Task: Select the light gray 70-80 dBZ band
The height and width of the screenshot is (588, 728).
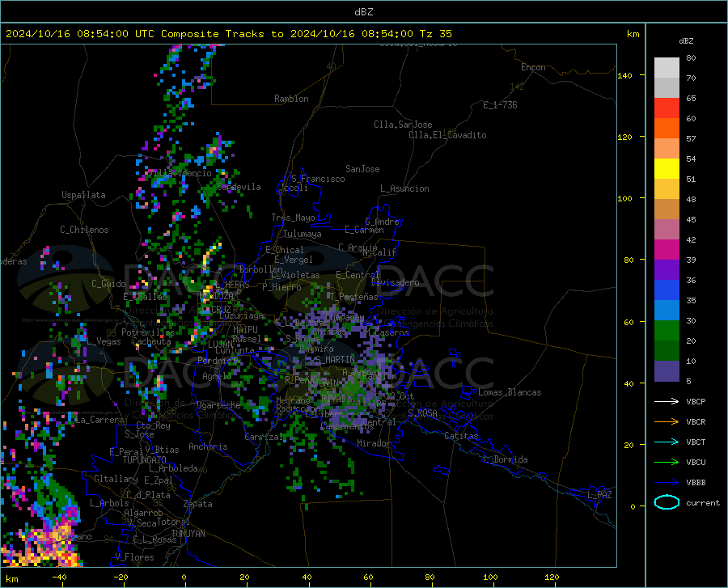Action: pyautogui.click(x=667, y=68)
